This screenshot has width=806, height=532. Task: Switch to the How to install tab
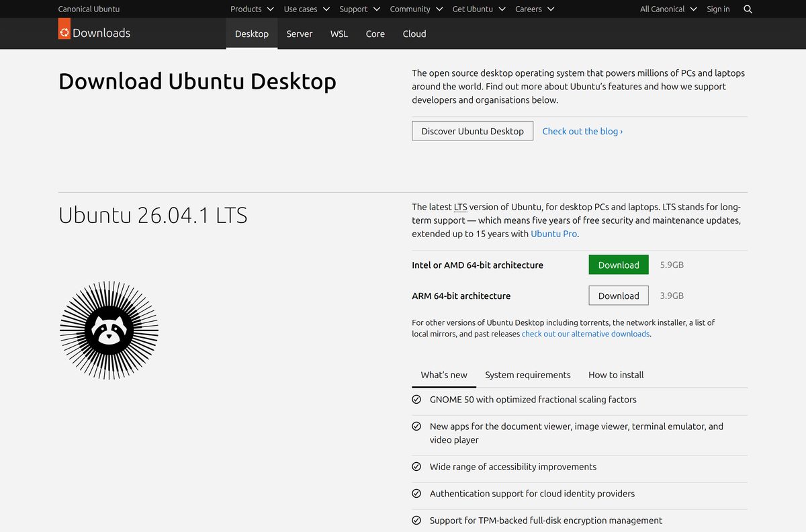click(x=616, y=375)
